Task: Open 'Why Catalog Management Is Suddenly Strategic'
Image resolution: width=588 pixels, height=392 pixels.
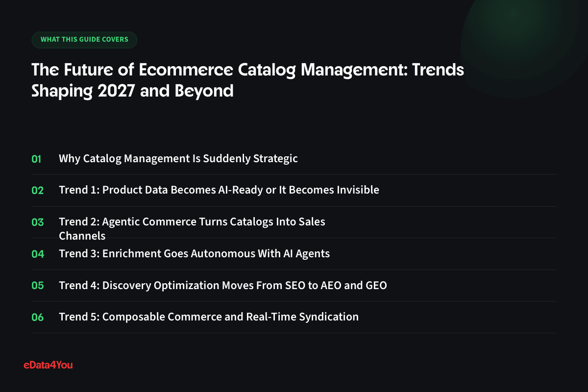Action: 178,159
